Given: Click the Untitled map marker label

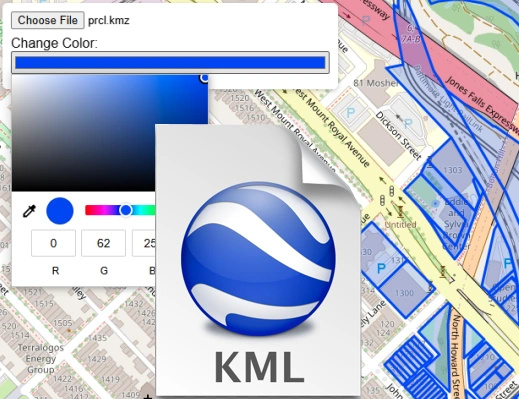Looking at the screenshot, I should pyautogui.click(x=400, y=225).
